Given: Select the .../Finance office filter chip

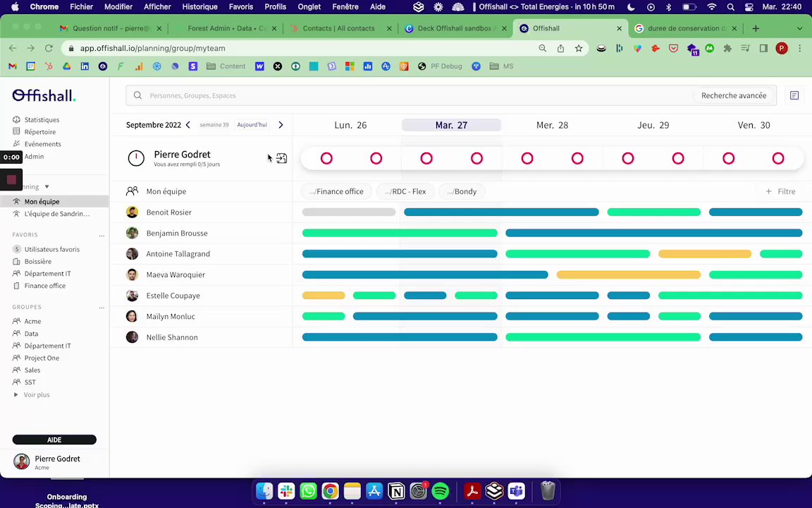Looking at the screenshot, I should tap(336, 191).
